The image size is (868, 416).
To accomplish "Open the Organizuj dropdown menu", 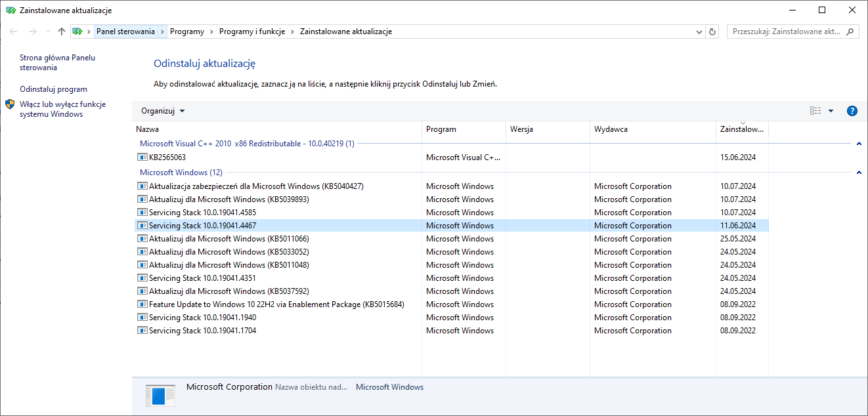I will [x=163, y=111].
